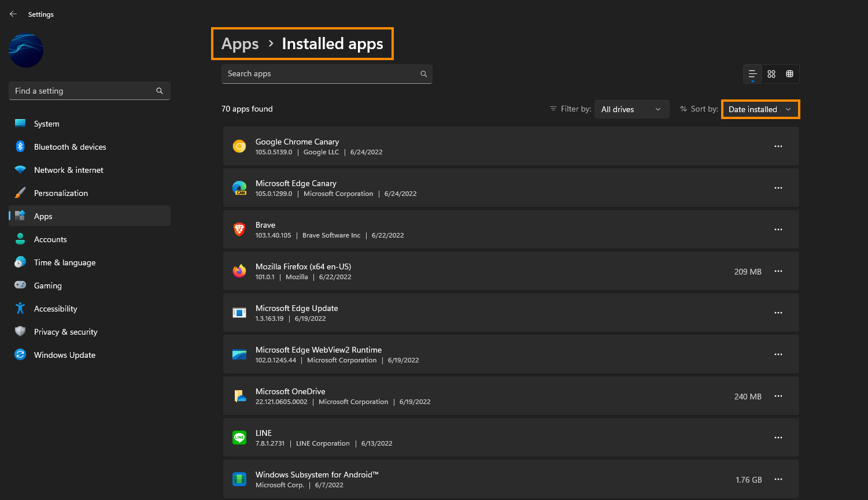Open Accessibility settings
This screenshot has height=500, width=868.
90,309
